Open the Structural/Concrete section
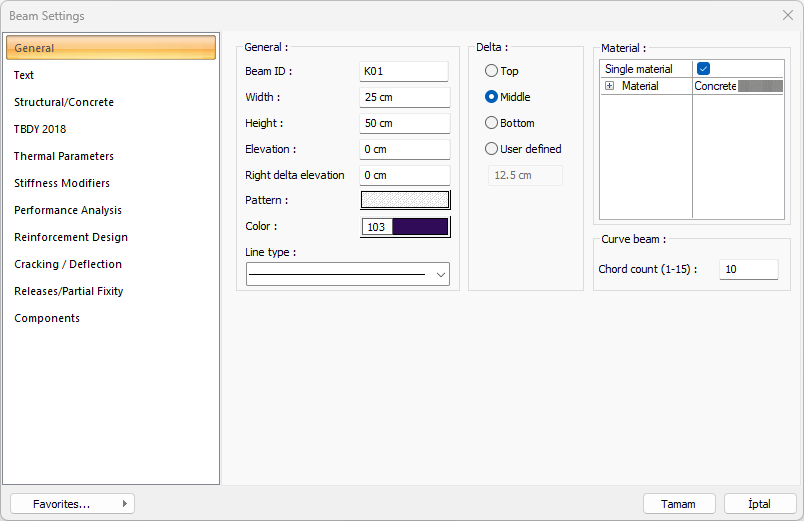Image resolution: width=804 pixels, height=521 pixels. (x=64, y=102)
